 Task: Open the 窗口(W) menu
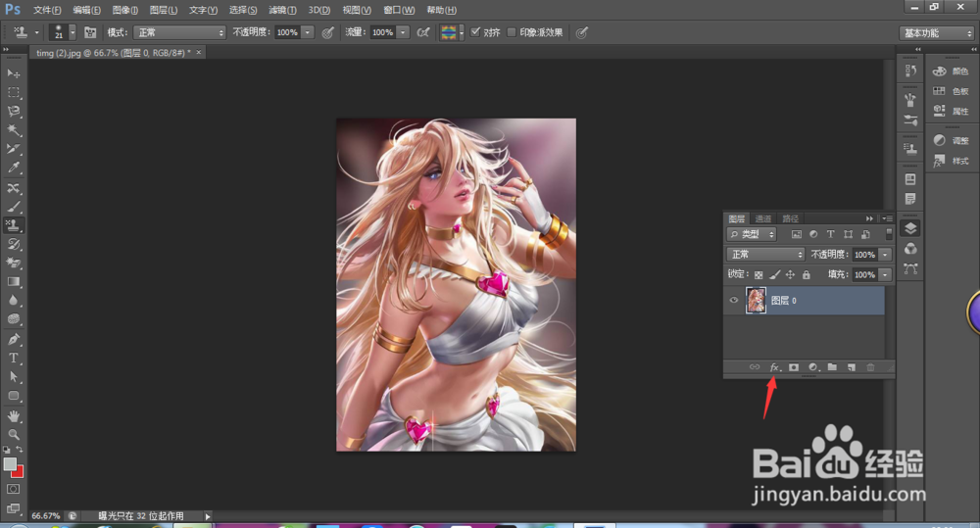[399, 10]
